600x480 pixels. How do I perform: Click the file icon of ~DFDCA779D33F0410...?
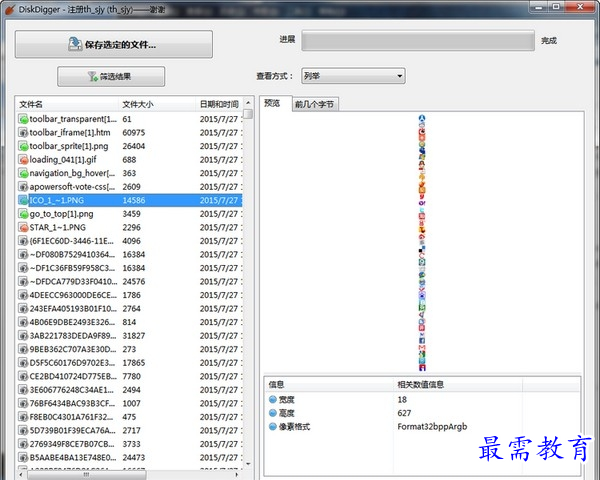pyautogui.click(x=23, y=282)
